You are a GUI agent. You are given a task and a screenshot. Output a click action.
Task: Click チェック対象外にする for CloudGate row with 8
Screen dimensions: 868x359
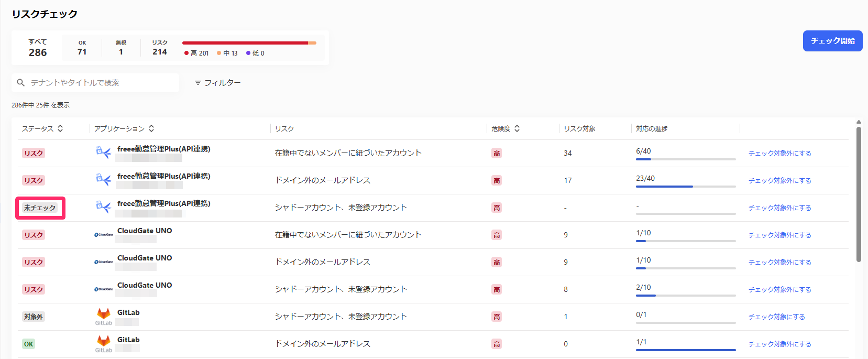coord(779,289)
